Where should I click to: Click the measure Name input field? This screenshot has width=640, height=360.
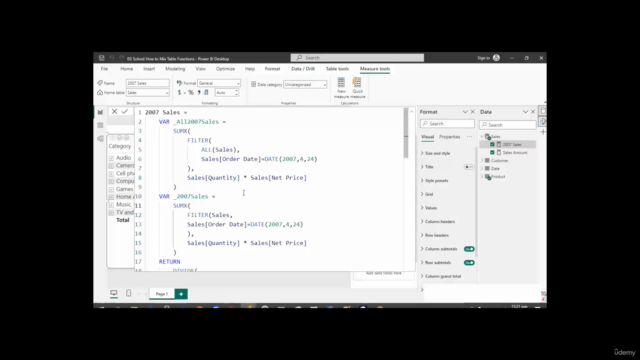[x=147, y=83]
